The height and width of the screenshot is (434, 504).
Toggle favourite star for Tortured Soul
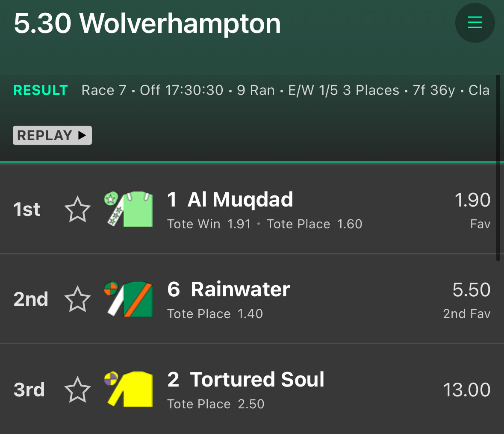(77, 390)
